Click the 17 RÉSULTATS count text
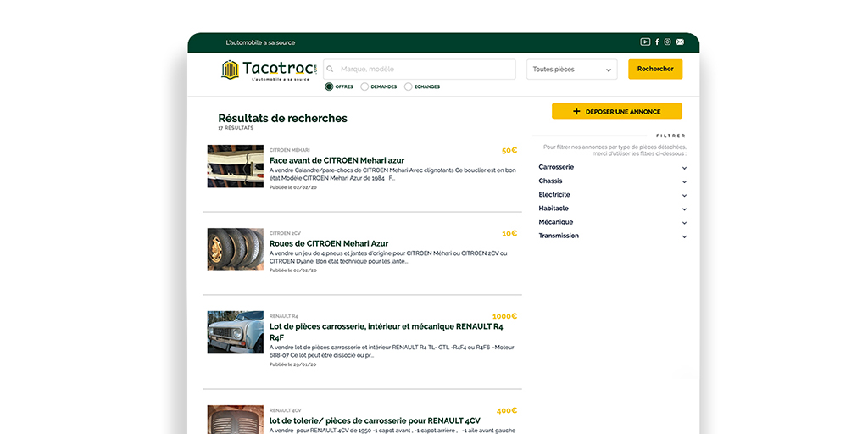Screen dimensions: 868x434 coord(236,128)
